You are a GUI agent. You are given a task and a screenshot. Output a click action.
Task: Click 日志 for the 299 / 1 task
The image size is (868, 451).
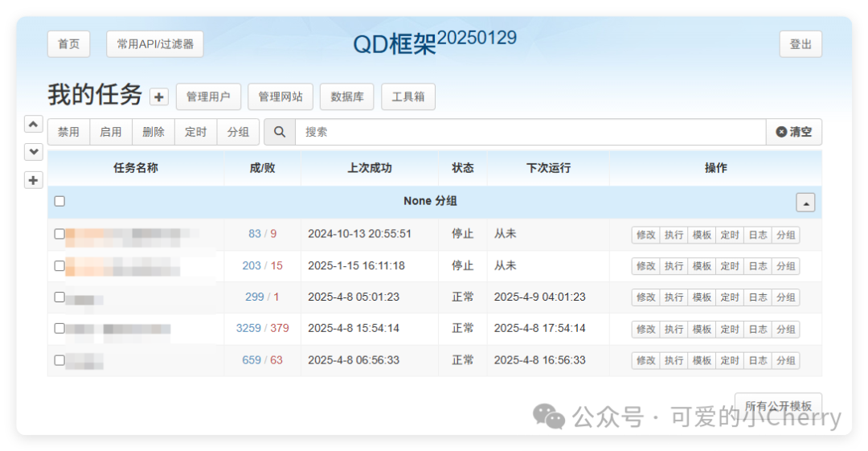758,297
